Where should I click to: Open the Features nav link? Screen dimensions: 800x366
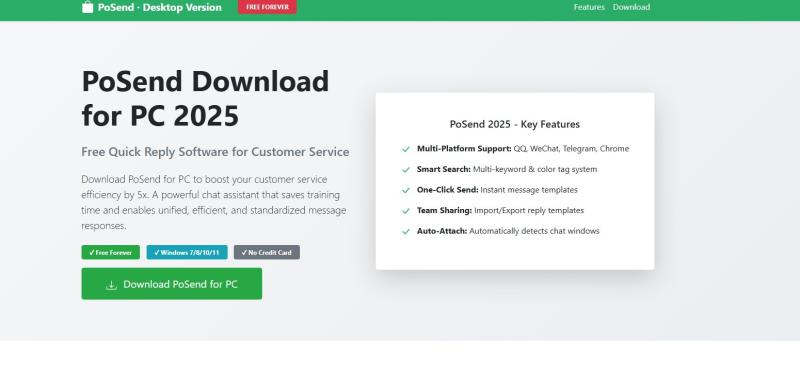click(x=589, y=7)
